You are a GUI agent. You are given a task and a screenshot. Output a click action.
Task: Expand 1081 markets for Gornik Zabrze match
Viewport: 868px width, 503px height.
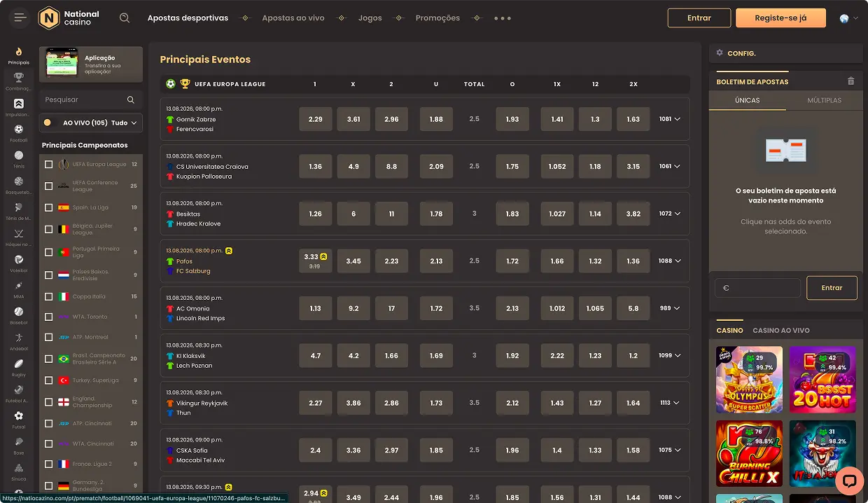point(670,119)
